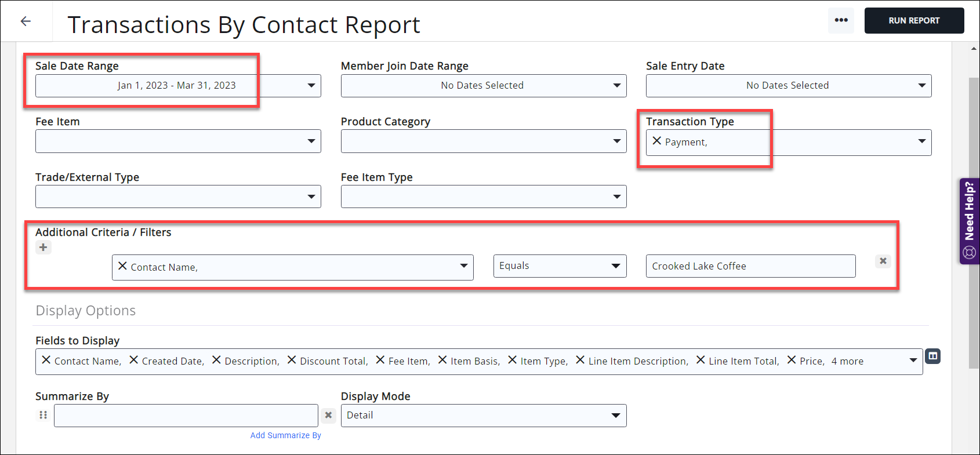Add a new criteria filter with plus icon
Image resolution: width=980 pixels, height=455 pixels.
pyautogui.click(x=43, y=247)
